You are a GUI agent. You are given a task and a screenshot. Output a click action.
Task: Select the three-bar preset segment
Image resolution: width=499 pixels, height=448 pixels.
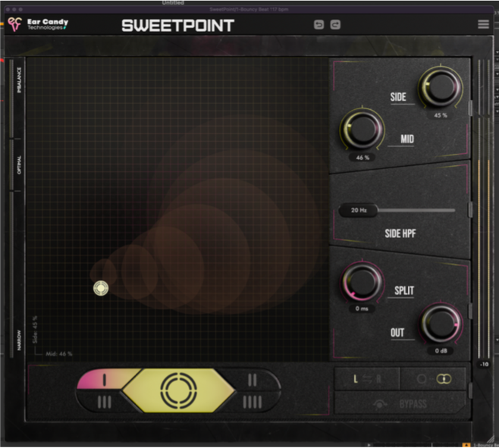coord(105,403)
